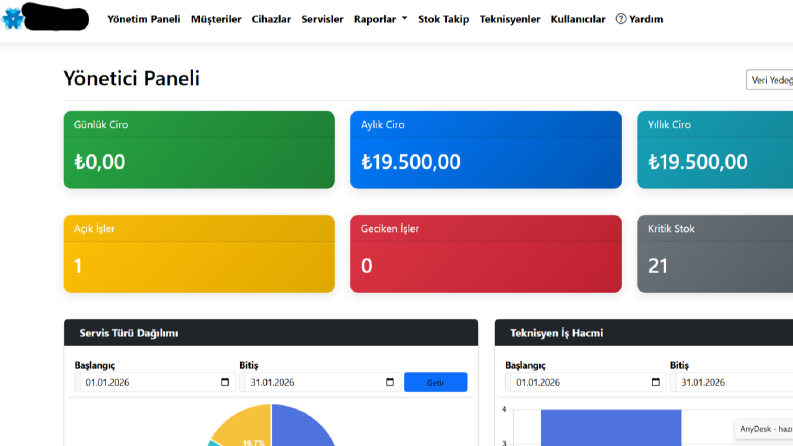
Task: Open Kullanıcılar page
Action: 578,19
